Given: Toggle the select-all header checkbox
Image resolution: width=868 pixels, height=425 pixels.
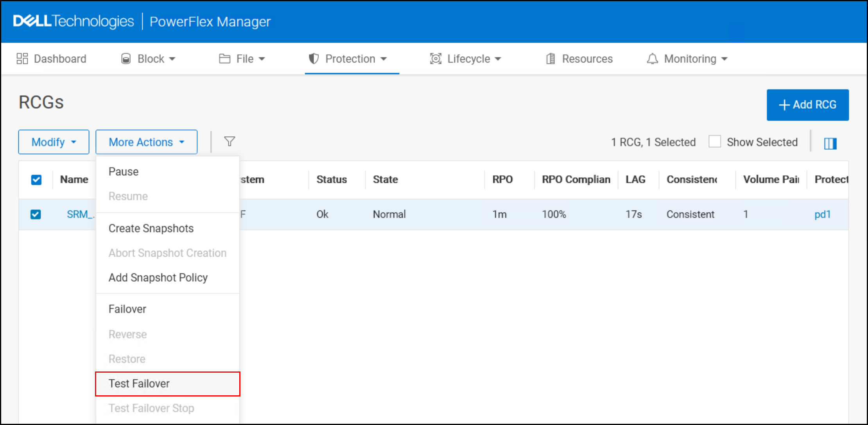Looking at the screenshot, I should [x=36, y=180].
